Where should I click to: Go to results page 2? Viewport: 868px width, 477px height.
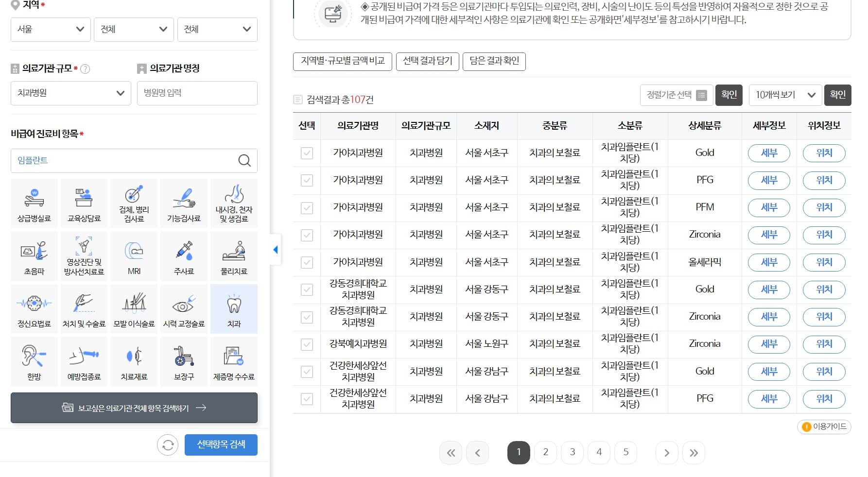coord(545,453)
